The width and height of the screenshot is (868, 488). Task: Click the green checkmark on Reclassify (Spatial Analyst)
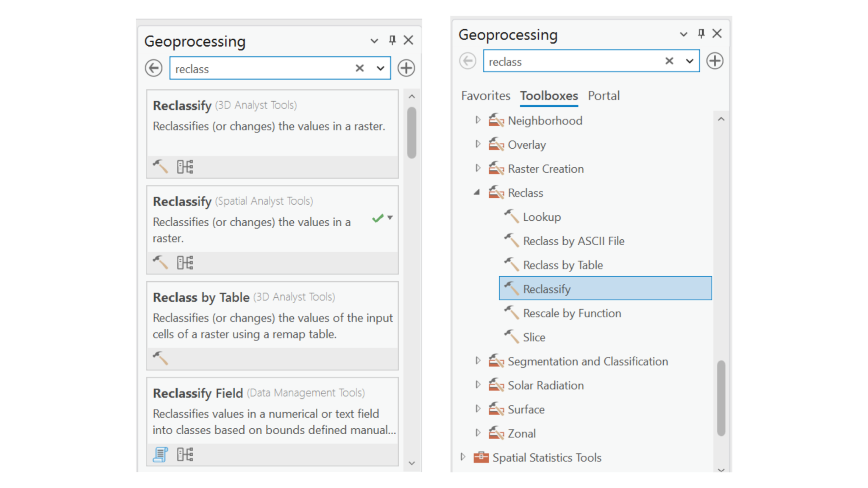(x=377, y=219)
